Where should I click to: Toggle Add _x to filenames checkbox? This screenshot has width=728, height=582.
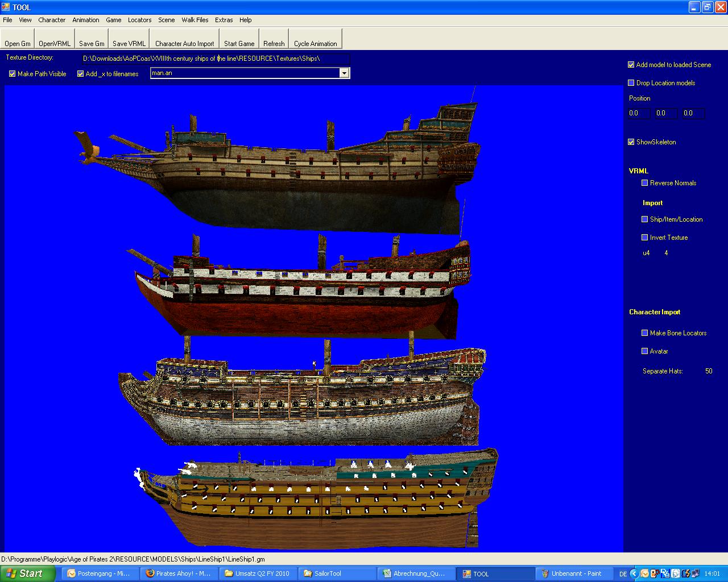pyautogui.click(x=81, y=74)
